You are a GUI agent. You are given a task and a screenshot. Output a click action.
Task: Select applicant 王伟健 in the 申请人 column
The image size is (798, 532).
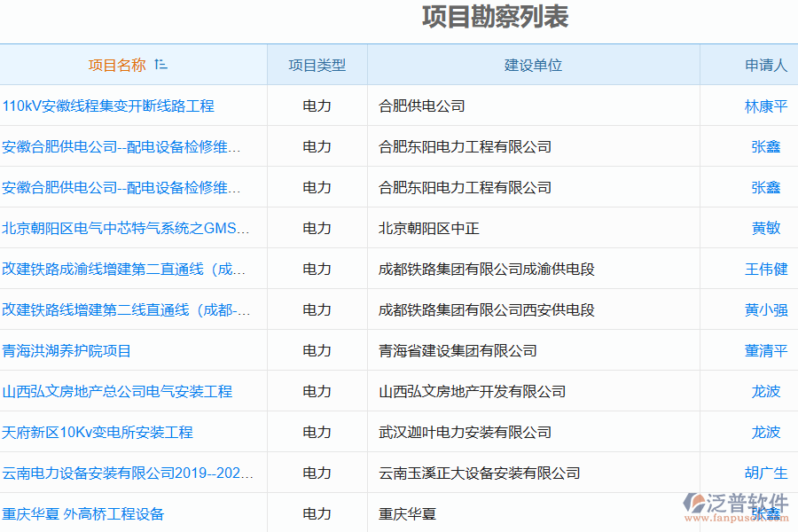pos(765,269)
